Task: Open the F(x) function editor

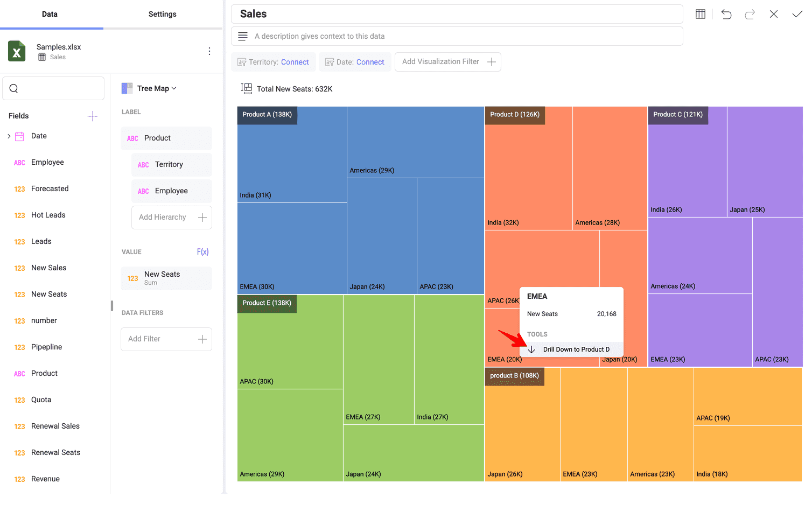Action: 203,252
